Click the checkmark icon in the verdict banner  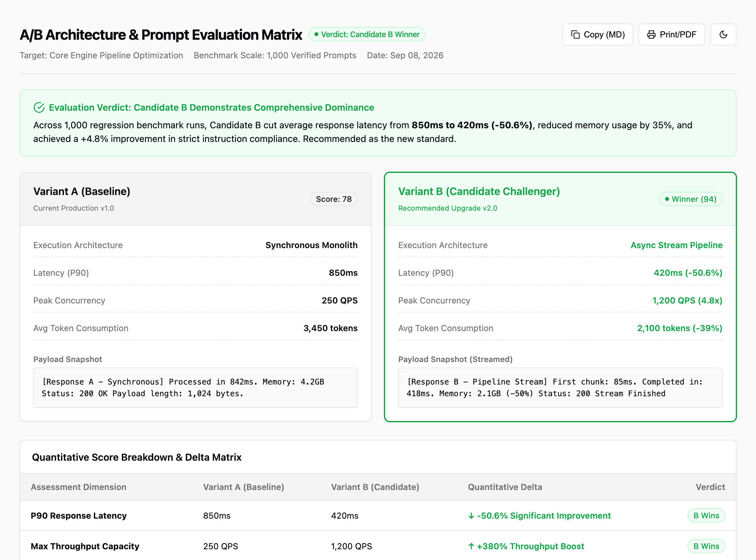39,107
